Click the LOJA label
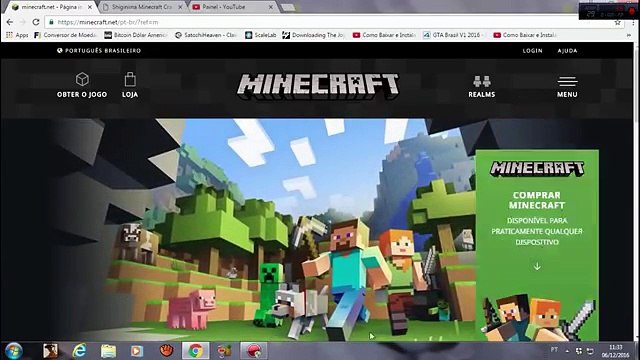This screenshot has height=360, width=640. pyautogui.click(x=130, y=94)
